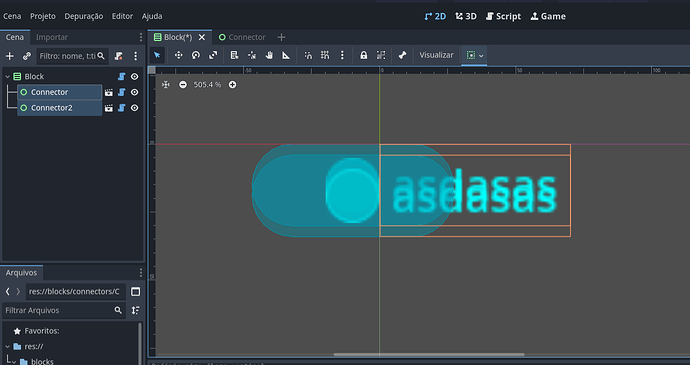Lock the selected nodes
The image size is (690, 365).
pyautogui.click(x=363, y=55)
